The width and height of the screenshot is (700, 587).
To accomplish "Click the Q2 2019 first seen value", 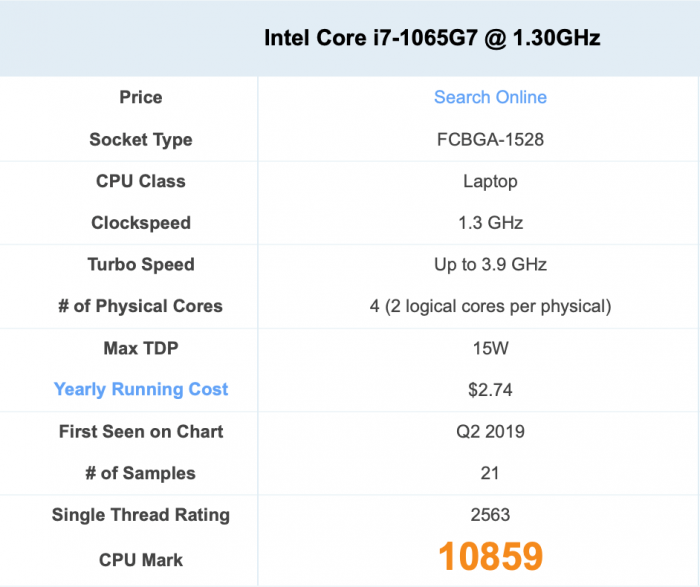I will coord(490,432).
